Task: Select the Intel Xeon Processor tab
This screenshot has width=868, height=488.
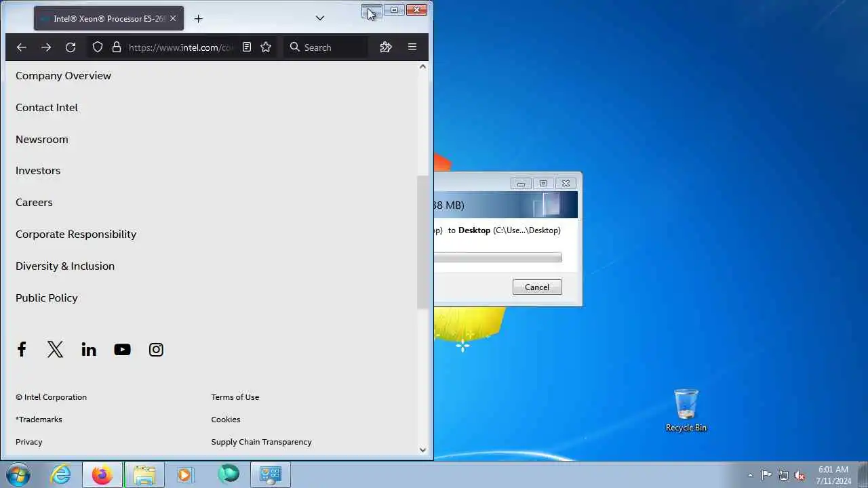Action: pos(108,18)
